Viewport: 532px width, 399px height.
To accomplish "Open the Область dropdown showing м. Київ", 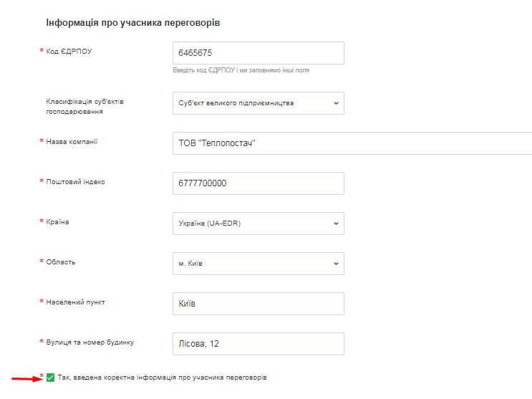I will [258, 264].
